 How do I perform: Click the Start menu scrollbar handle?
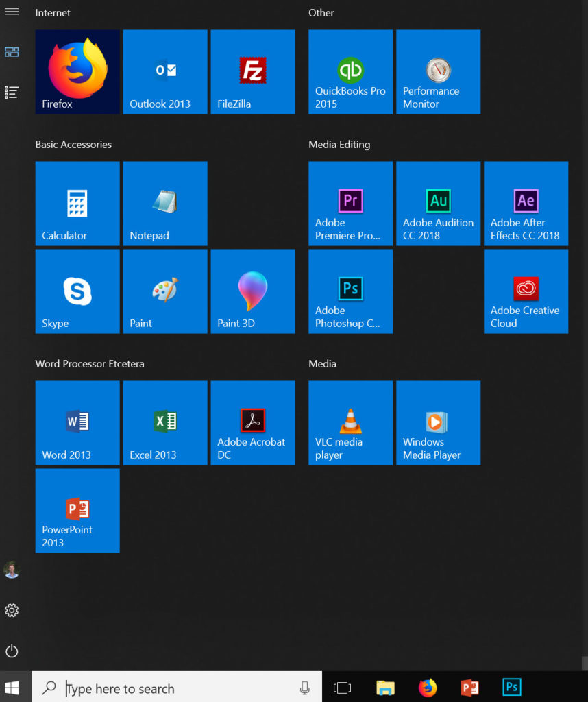pyautogui.click(x=585, y=664)
